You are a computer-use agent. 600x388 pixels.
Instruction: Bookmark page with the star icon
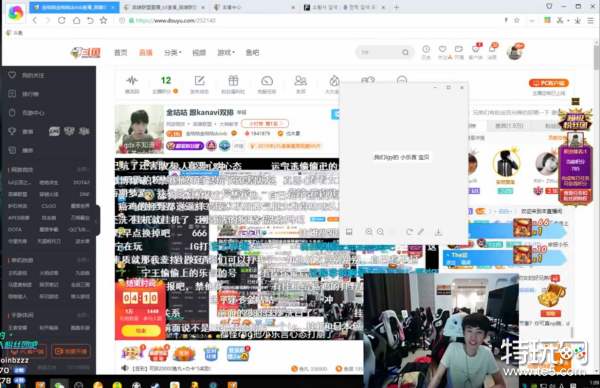point(103,20)
